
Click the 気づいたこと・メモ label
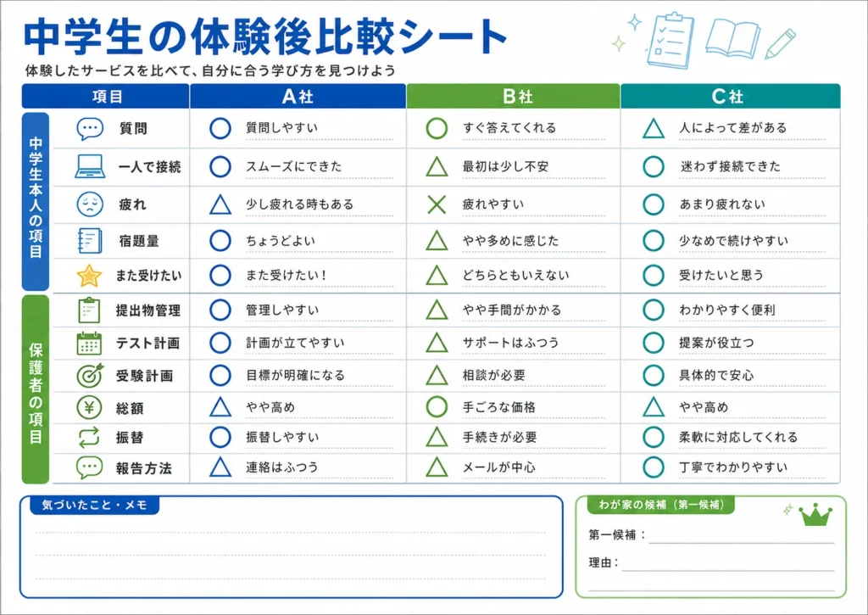click(x=95, y=505)
